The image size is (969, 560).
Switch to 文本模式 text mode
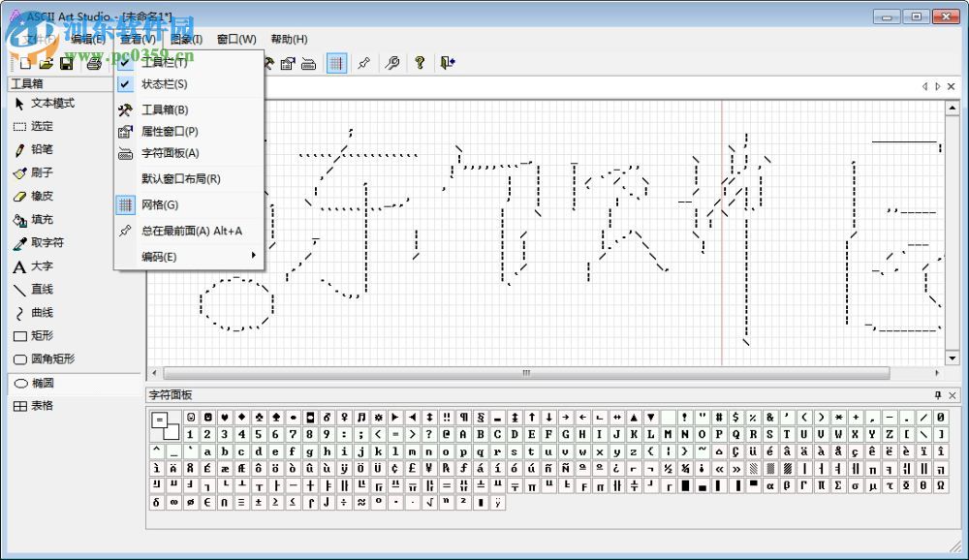point(47,103)
